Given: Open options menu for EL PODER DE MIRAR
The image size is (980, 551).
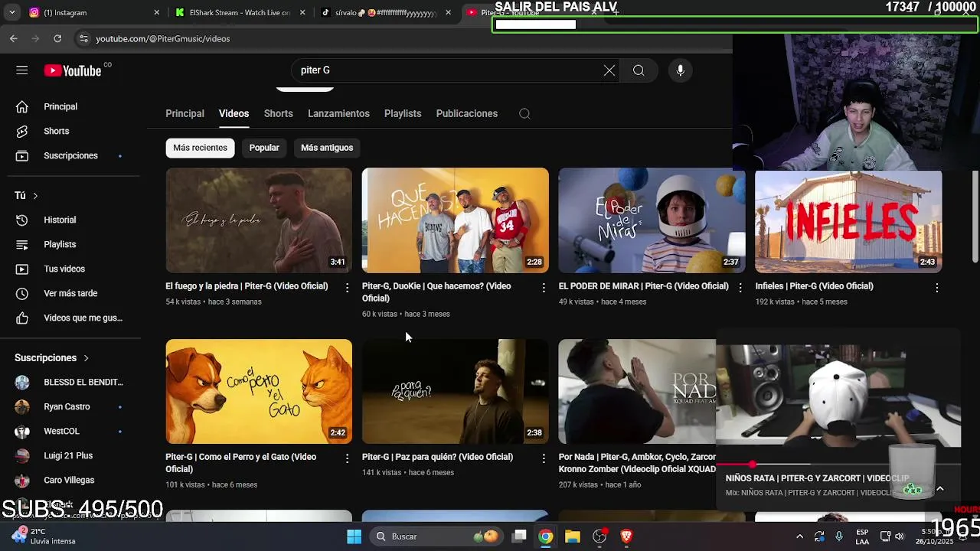Looking at the screenshot, I should (740, 288).
